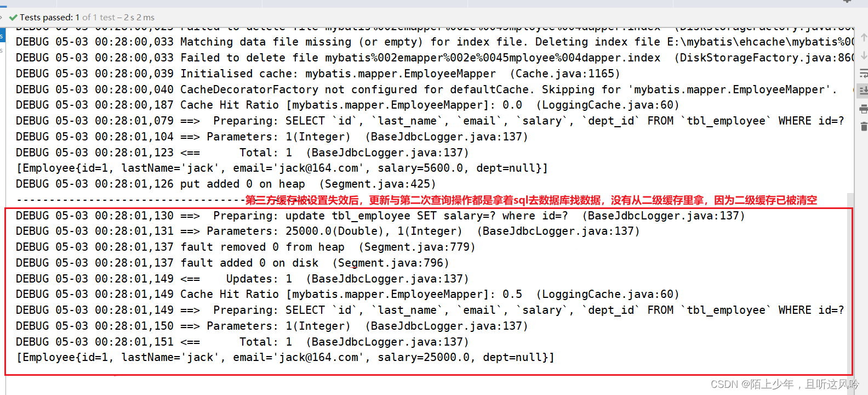Click 'Preparing: update tbl_employee' log line
This screenshot has width=868, height=395.
pos(380,216)
